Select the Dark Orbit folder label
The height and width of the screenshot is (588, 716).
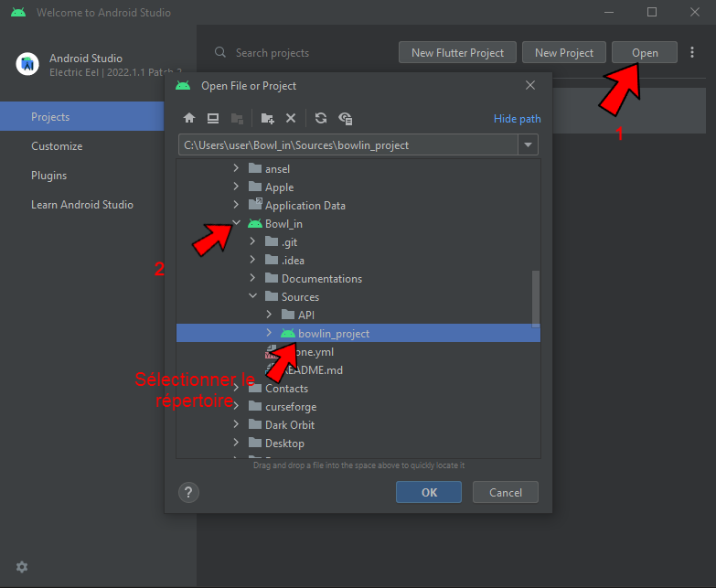pyautogui.click(x=290, y=424)
